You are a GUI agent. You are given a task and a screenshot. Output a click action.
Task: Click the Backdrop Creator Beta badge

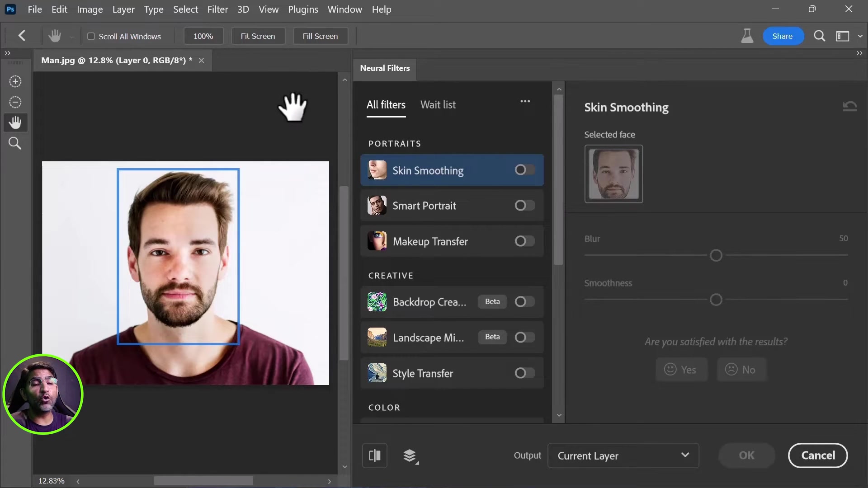(492, 301)
